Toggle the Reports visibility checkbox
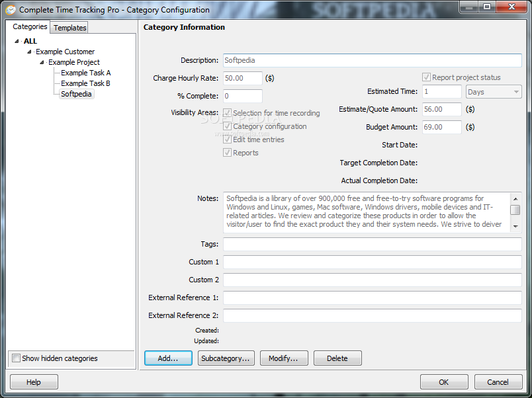The image size is (532, 398). [x=228, y=153]
